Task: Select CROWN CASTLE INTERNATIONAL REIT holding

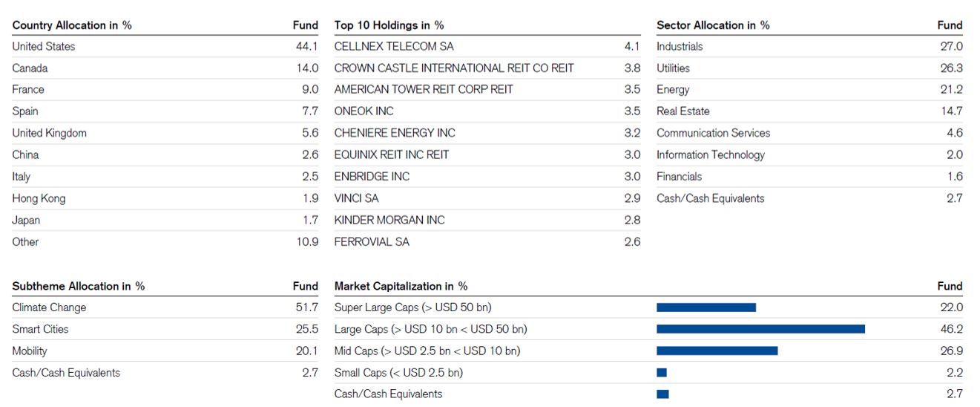Action: point(454,68)
